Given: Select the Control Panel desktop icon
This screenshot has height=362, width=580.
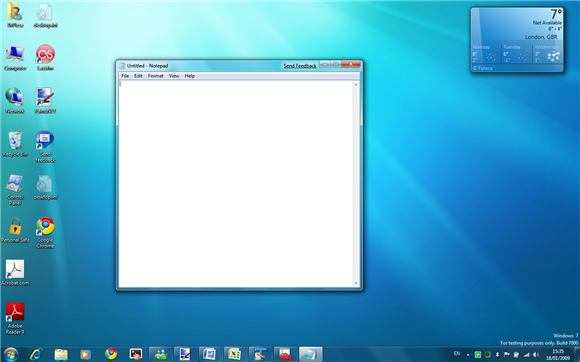Looking at the screenshot, I should pos(15,190).
